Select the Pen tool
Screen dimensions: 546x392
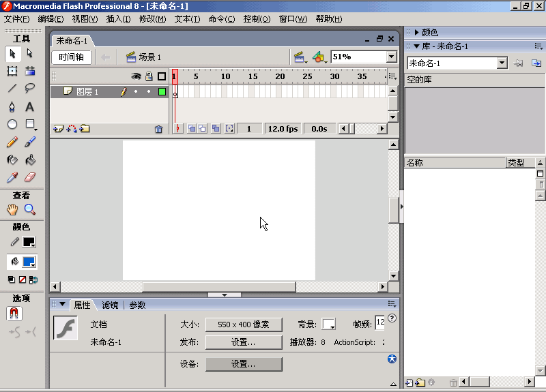(x=12, y=106)
